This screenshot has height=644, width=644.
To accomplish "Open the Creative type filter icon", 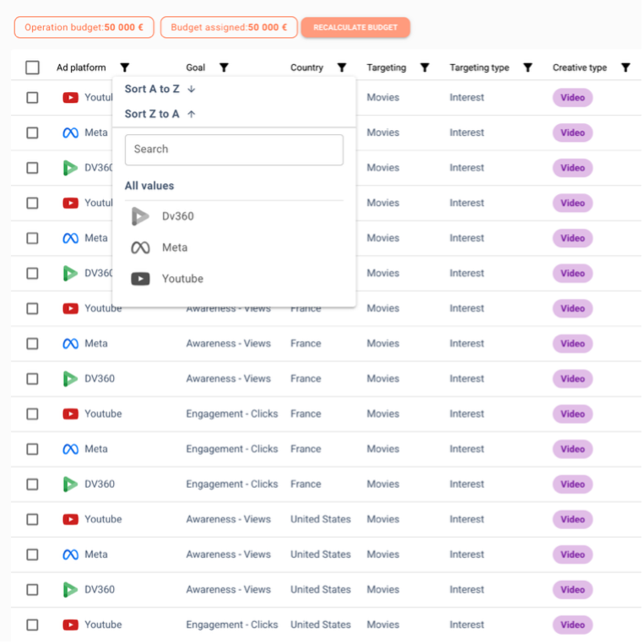I will (x=625, y=68).
